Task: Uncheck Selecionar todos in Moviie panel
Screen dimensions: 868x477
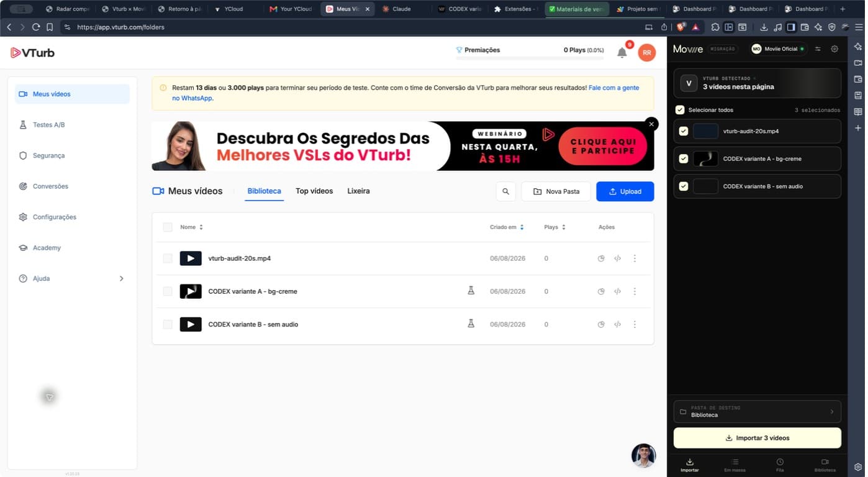Action: pyautogui.click(x=680, y=110)
